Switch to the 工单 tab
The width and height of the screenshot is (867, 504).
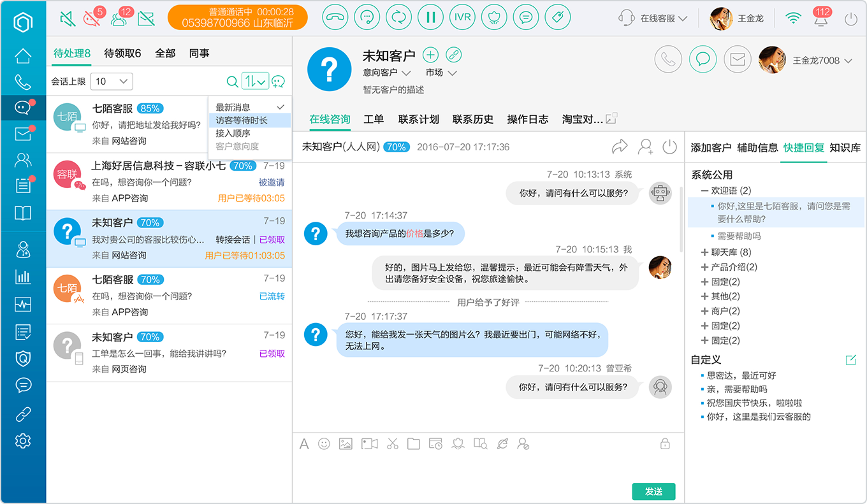click(x=374, y=119)
